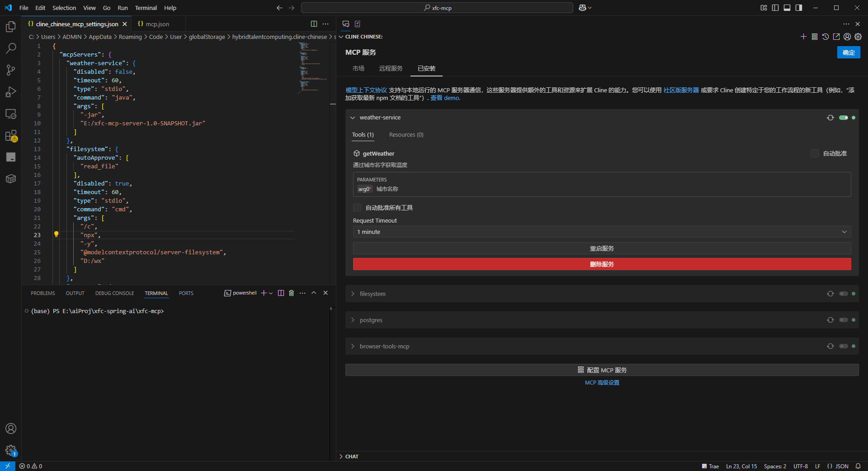Image resolution: width=868 pixels, height=471 pixels.
Task: Open editor more actions menu
Action: tap(325, 24)
